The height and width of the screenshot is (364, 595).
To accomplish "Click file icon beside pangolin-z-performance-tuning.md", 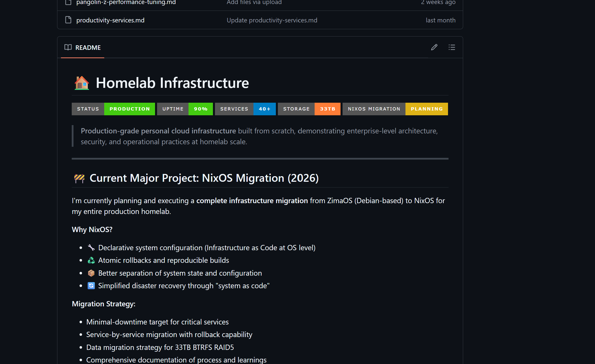I will pos(68,2).
